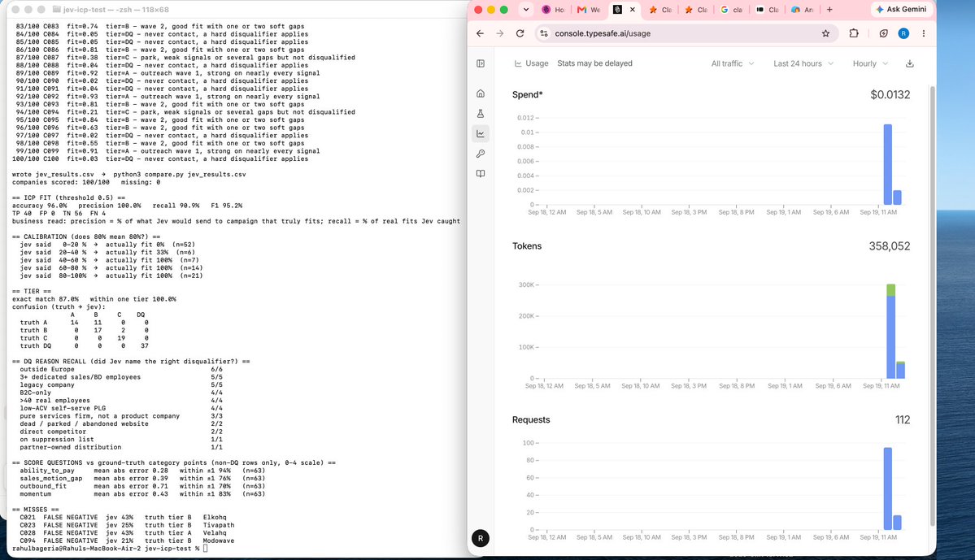Switch to the second orange-star Cla tab

coord(695,9)
